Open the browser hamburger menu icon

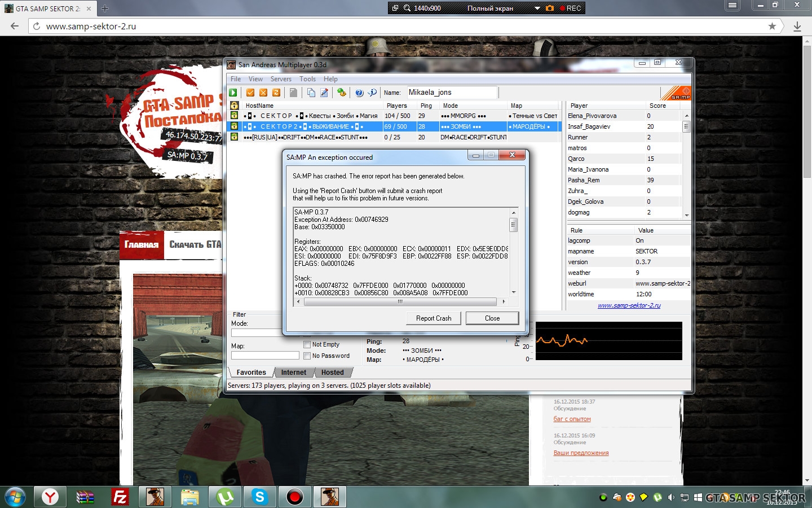pyautogui.click(x=732, y=5)
